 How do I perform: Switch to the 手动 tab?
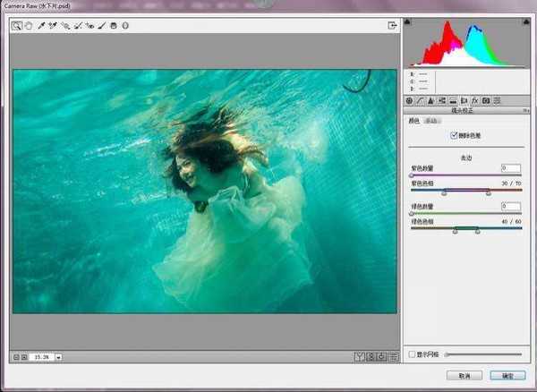[x=431, y=120]
